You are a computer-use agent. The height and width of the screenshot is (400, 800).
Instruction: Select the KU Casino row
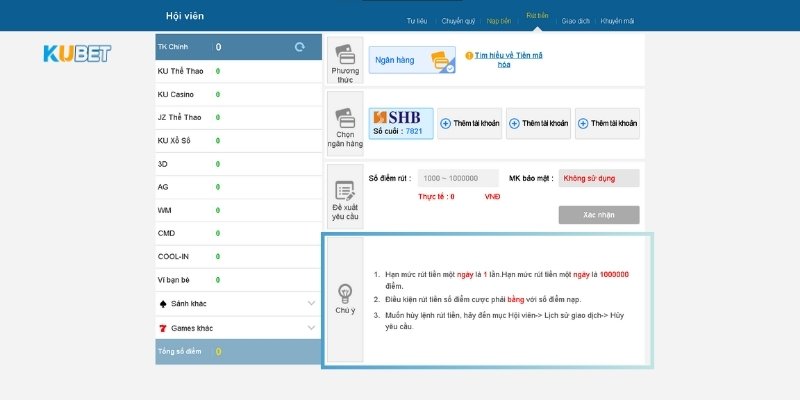(239, 95)
